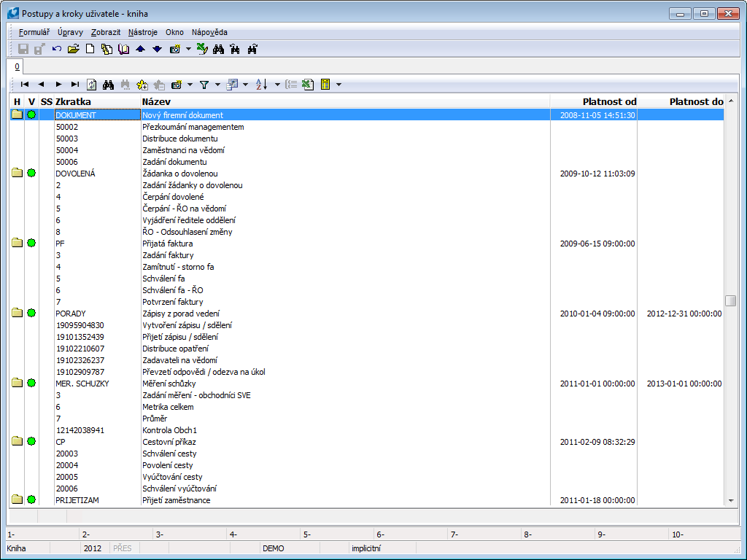Click the Název column header

[345, 101]
